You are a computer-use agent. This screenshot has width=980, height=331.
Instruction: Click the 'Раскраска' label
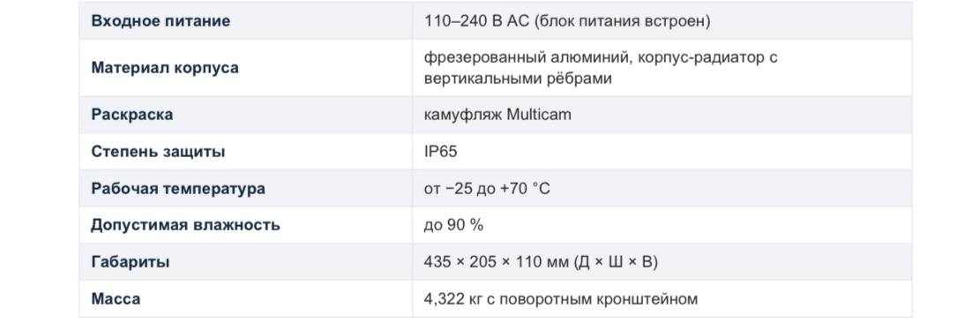point(132,115)
